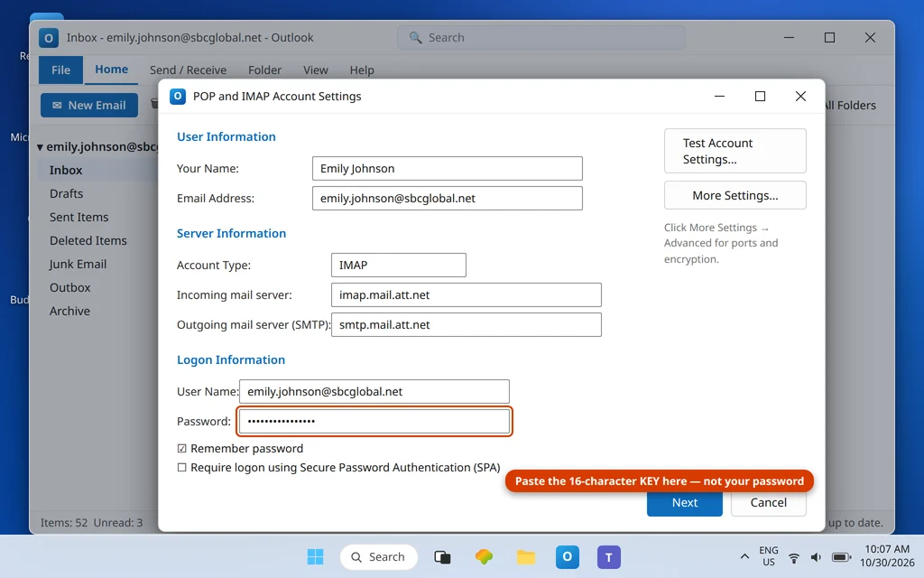Open the ENG US language indicator
This screenshot has height=578, width=924.
[x=769, y=556]
